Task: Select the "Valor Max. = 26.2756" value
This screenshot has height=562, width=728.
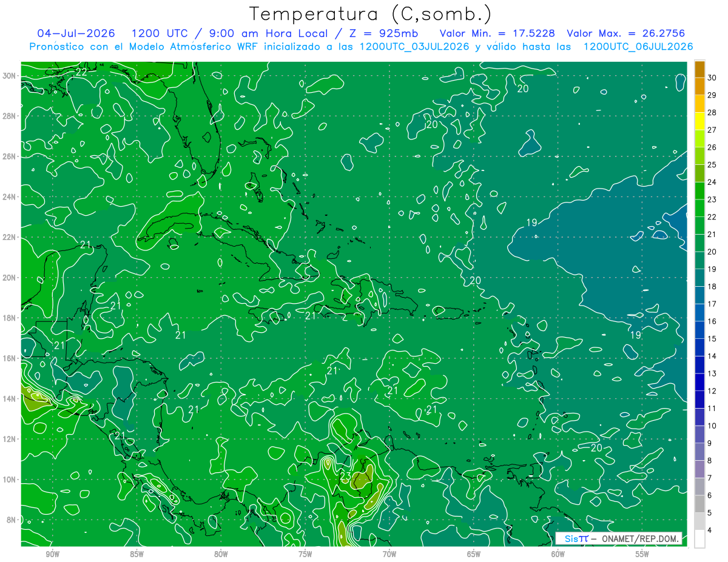Action: point(626,33)
